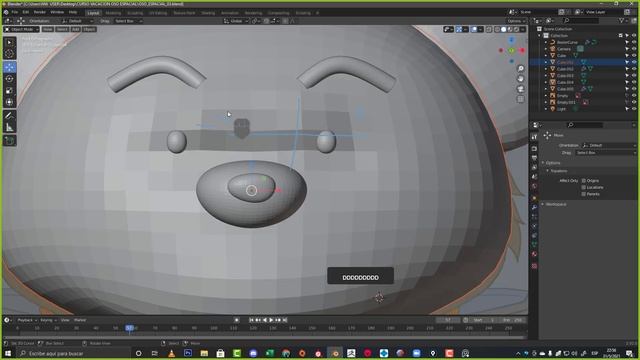Select Cube.005 in the outliner
The image size is (640, 360).
pos(565,89)
